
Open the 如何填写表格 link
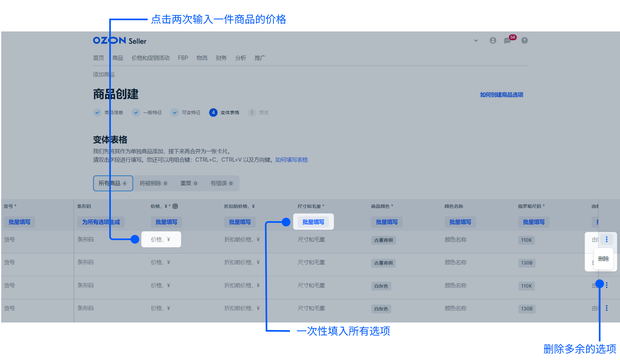click(x=292, y=160)
